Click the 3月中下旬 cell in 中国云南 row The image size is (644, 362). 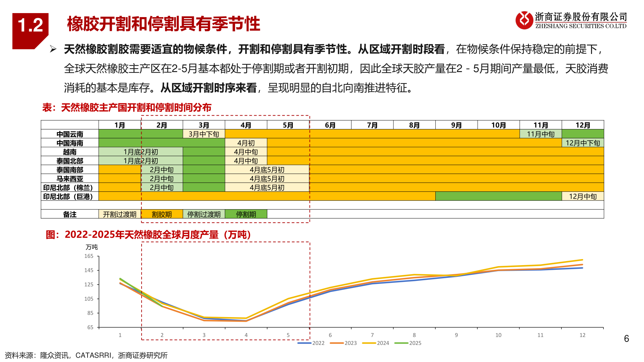tap(204, 134)
